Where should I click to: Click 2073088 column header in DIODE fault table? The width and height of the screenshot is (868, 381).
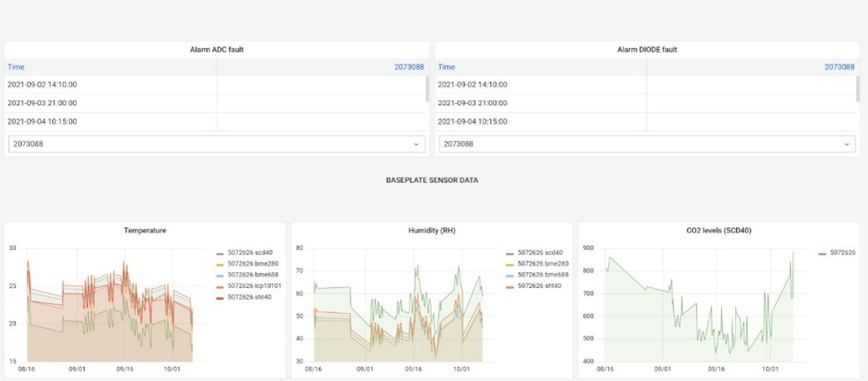(839, 67)
